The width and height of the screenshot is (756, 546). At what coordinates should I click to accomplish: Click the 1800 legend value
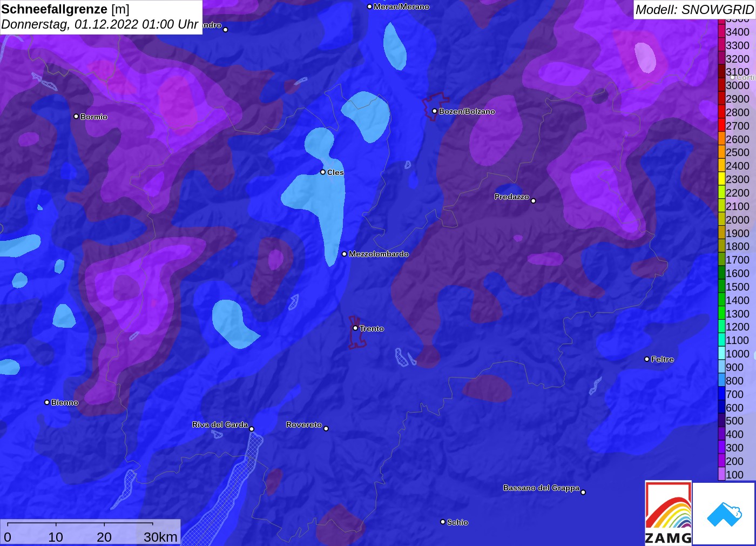point(738,246)
